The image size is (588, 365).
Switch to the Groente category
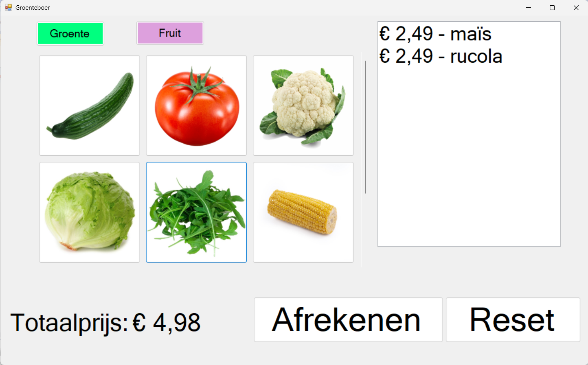(x=70, y=33)
